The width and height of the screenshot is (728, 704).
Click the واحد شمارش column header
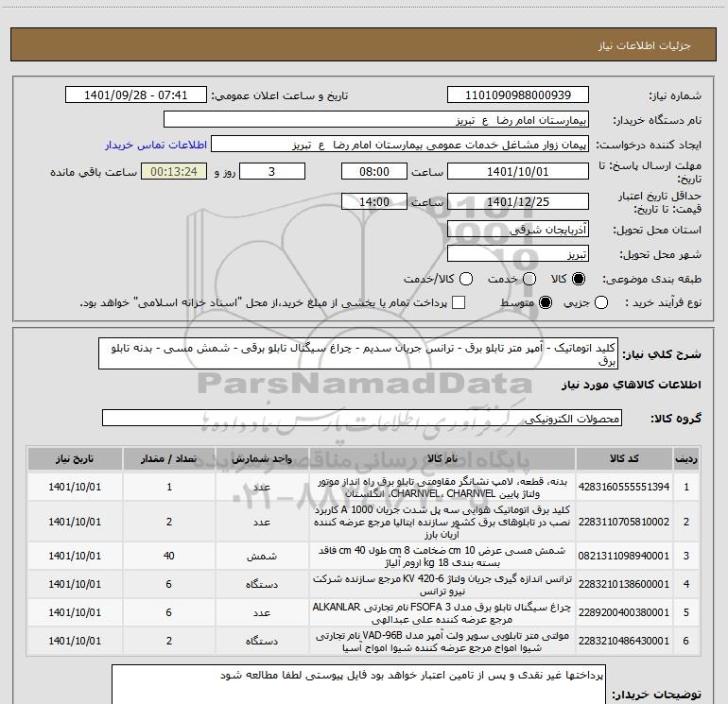click(262, 459)
